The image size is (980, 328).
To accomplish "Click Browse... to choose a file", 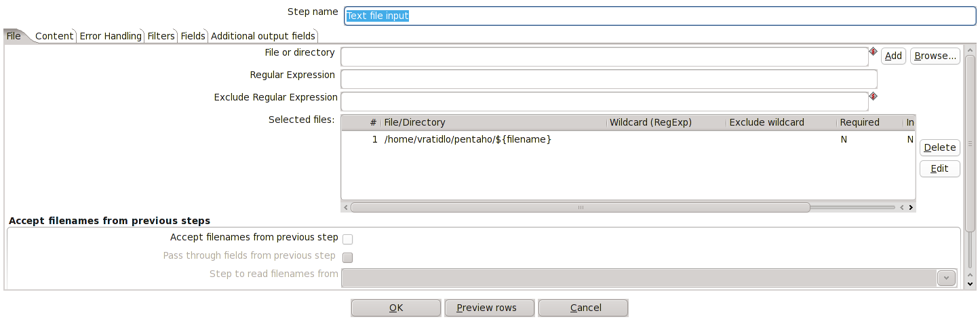I will pos(935,56).
